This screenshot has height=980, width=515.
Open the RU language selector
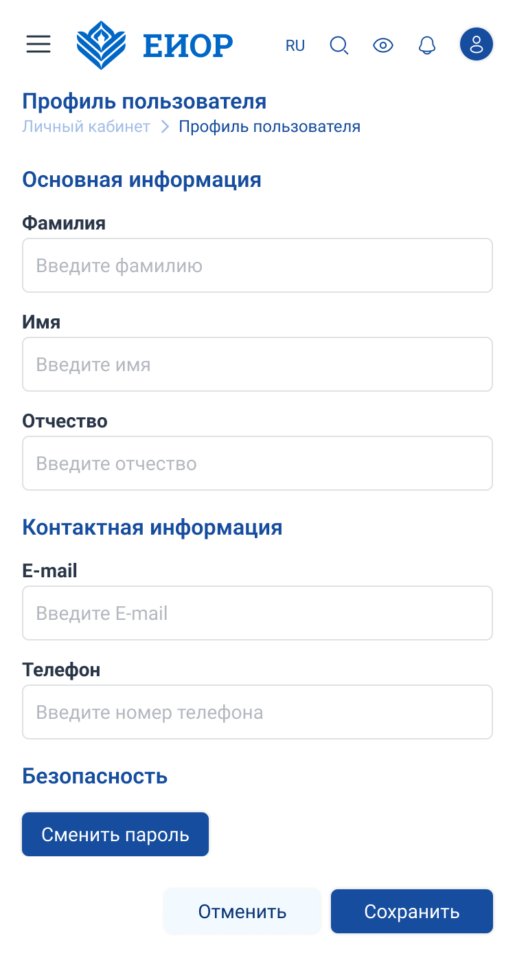[x=295, y=46]
